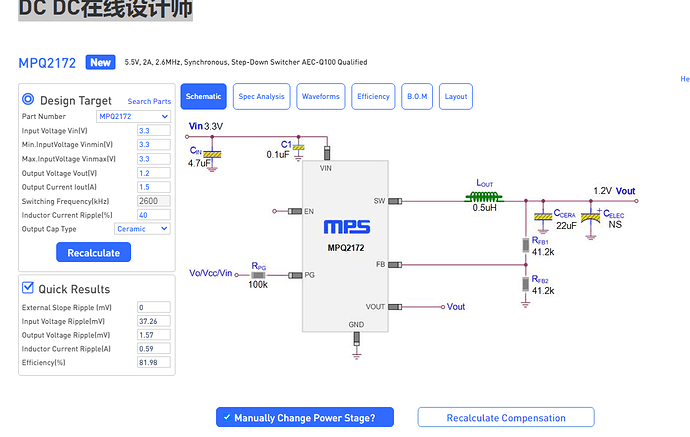Click the GND pin connector
This screenshot has height=437, width=690.
[356, 338]
